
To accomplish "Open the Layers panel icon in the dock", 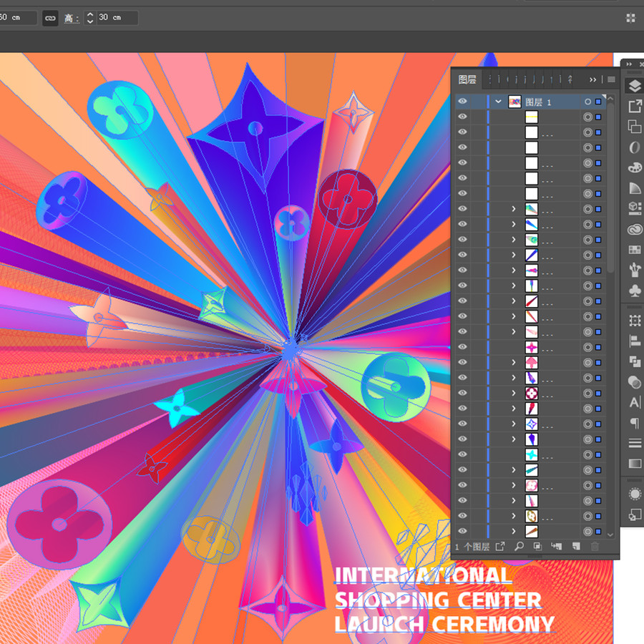I will 635,87.
